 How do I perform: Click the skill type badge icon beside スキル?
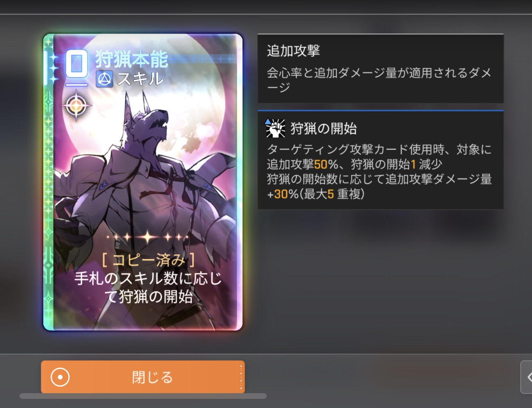tap(104, 79)
